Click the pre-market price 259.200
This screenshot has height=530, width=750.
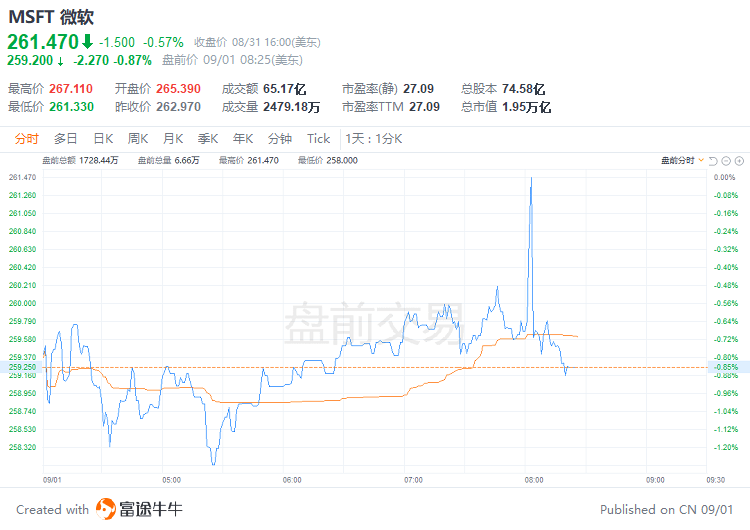tap(30, 60)
